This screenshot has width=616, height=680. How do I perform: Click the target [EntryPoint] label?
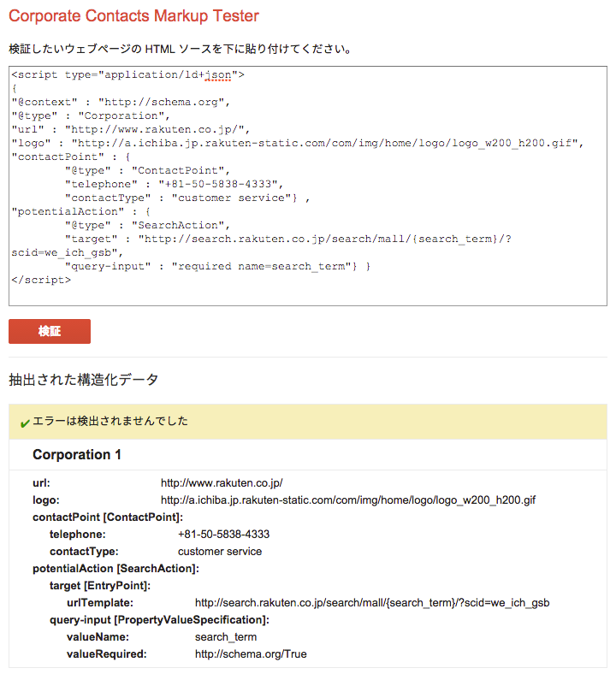(x=100, y=585)
